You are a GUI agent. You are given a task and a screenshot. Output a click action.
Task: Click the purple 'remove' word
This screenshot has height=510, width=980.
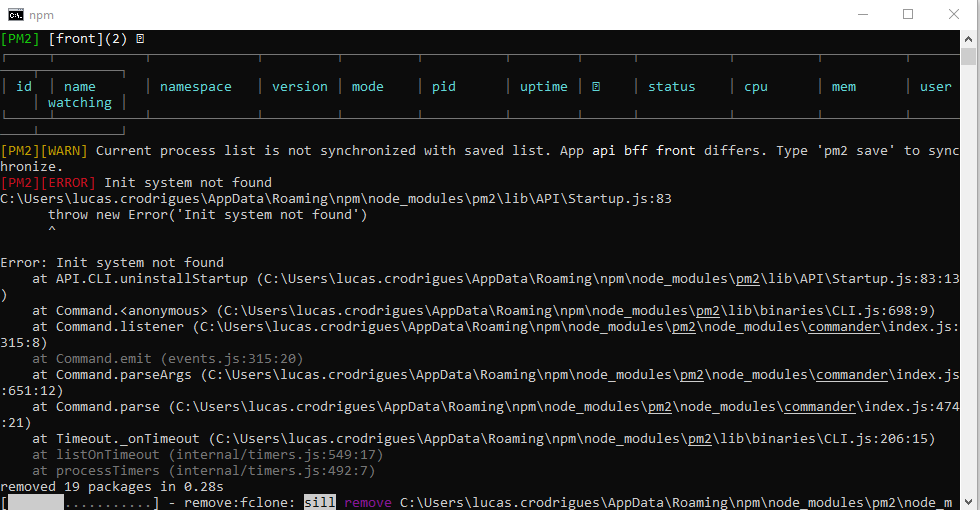pos(368,502)
